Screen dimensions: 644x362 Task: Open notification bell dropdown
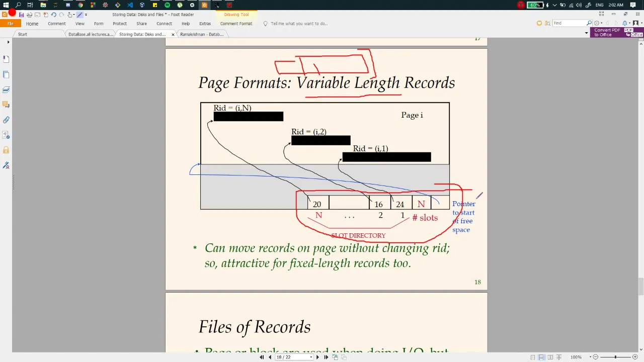coord(626,23)
